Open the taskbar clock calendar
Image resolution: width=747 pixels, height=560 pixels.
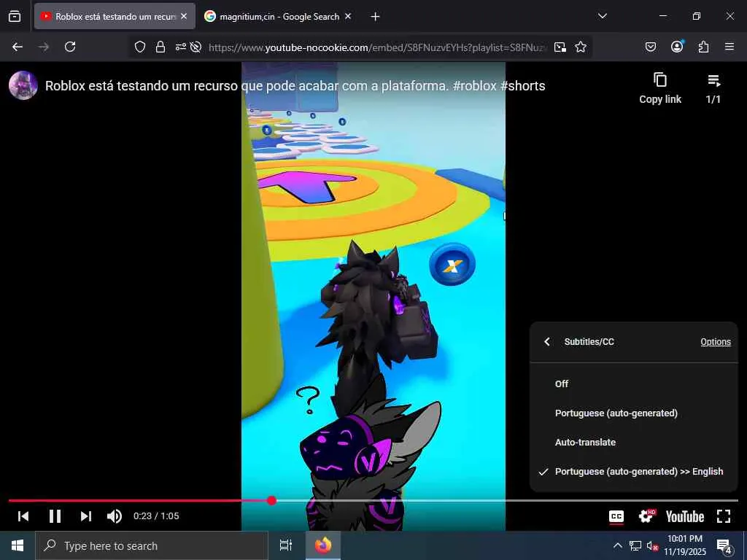coord(684,545)
